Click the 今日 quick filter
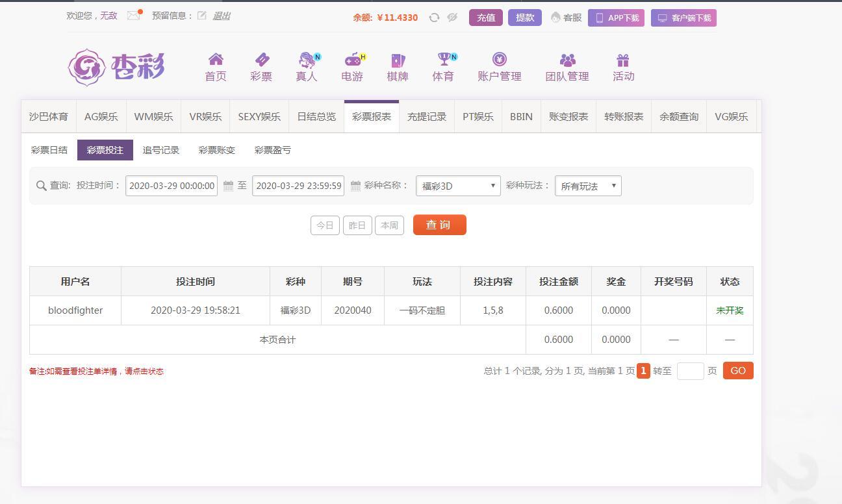The height and width of the screenshot is (504, 842). [325, 225]
